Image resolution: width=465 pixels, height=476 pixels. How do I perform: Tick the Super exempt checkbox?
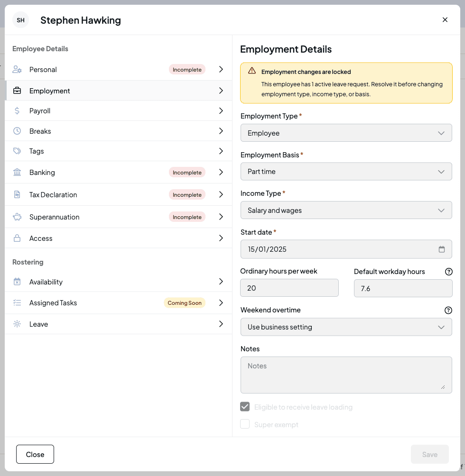tap(245, 424)
